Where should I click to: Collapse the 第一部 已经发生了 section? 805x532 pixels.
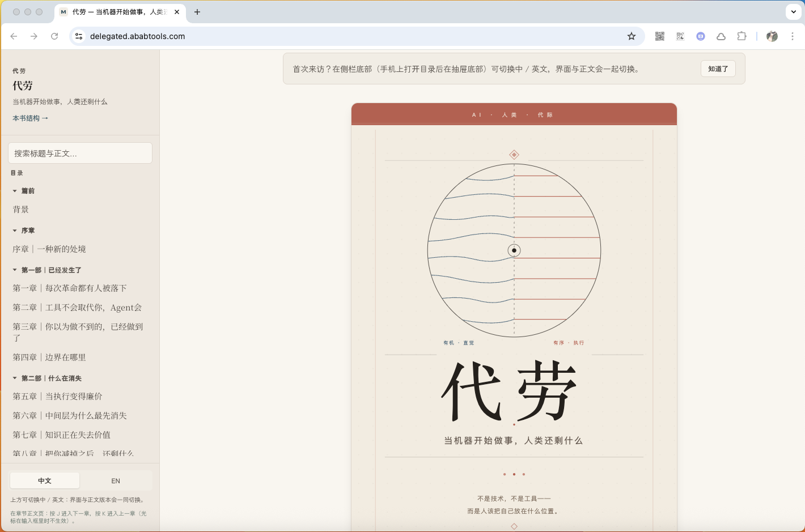47,270
